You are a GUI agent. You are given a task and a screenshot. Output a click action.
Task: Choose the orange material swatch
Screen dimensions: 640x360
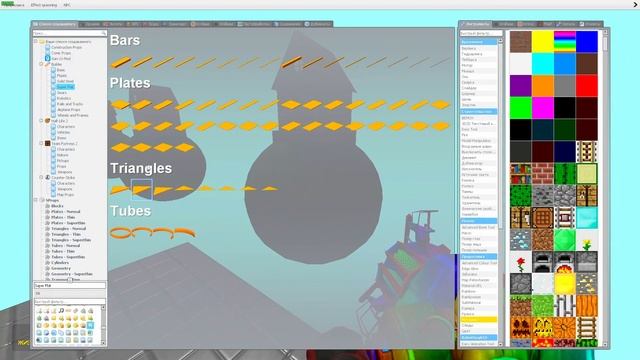coord(542,86)
